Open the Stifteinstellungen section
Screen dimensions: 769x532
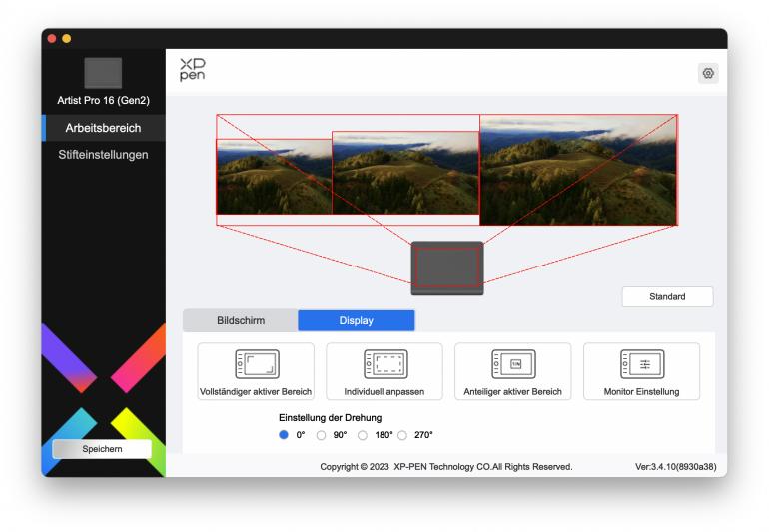[x=104, y=155]
